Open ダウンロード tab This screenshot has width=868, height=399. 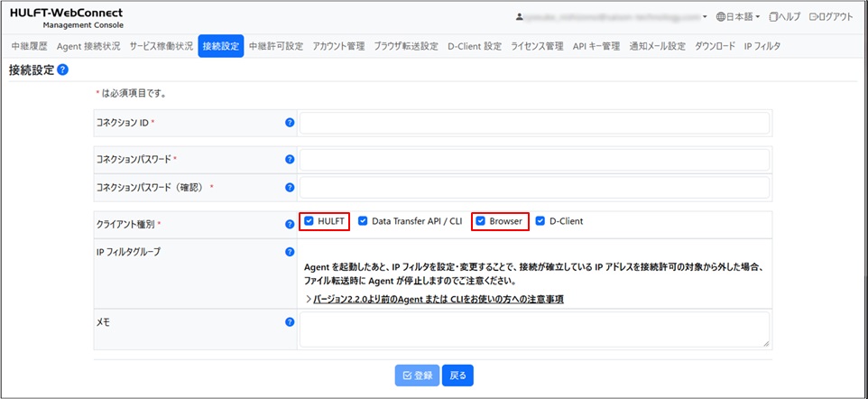pos(716,47)
